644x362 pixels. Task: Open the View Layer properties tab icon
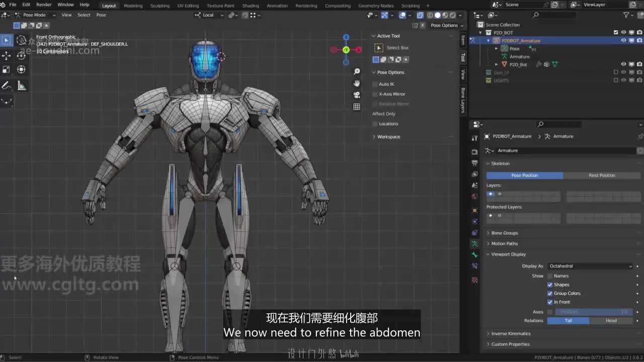tap(474, 174)
